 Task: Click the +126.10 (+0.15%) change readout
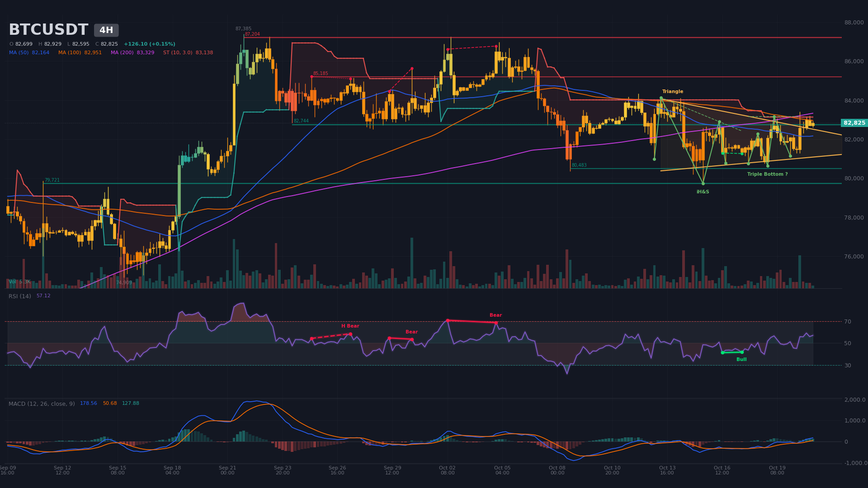[149, 44]
